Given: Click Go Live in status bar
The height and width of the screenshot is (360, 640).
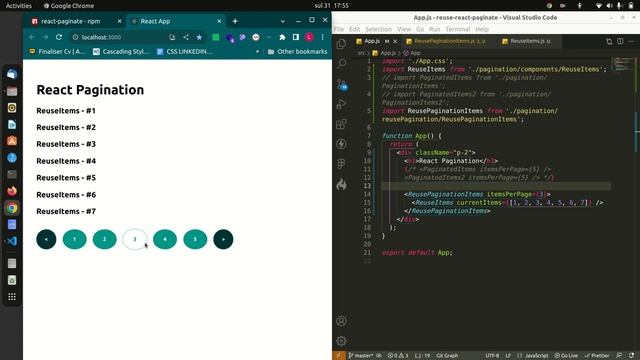Looking at the screenshot, I should click(x=567, y=356).
